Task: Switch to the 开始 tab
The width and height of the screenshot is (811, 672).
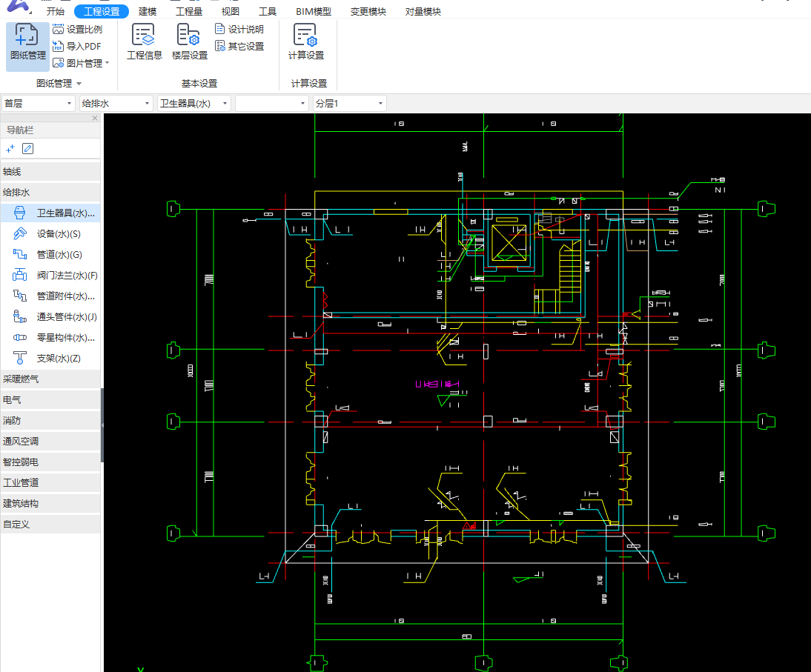Action: tap(56, 11)
